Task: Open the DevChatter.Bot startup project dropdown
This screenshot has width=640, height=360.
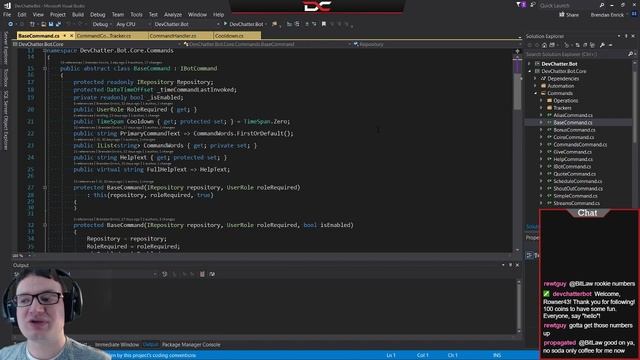Action: tap(186, 24)
